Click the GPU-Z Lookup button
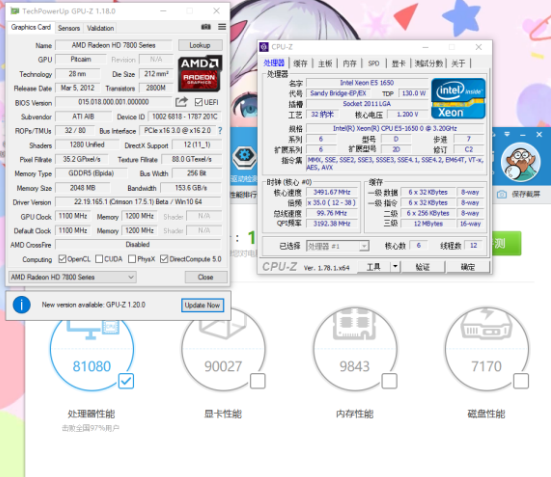 click(x=200, y=45)
